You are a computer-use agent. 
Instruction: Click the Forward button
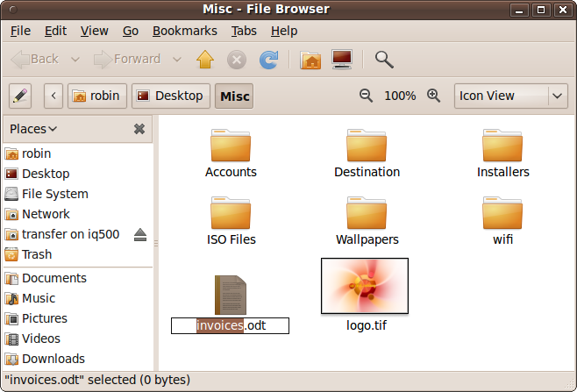127,60
